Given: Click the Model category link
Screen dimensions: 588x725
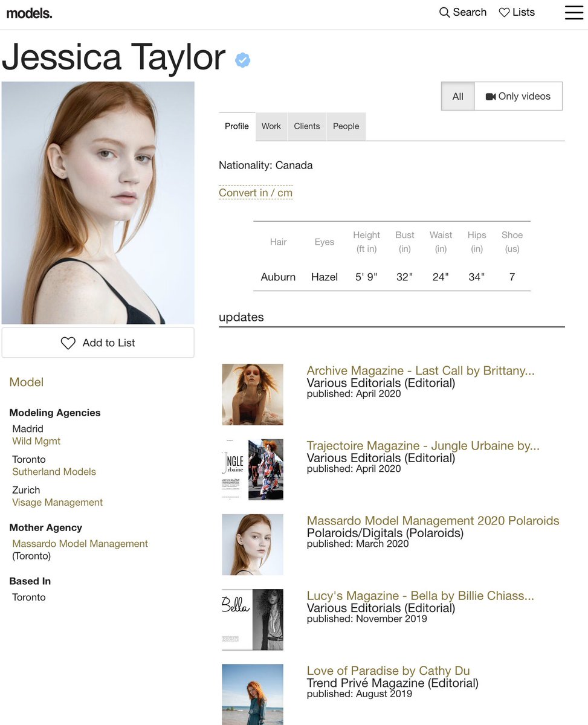Looking at the screenshot, I should click(x=27, y=382).
